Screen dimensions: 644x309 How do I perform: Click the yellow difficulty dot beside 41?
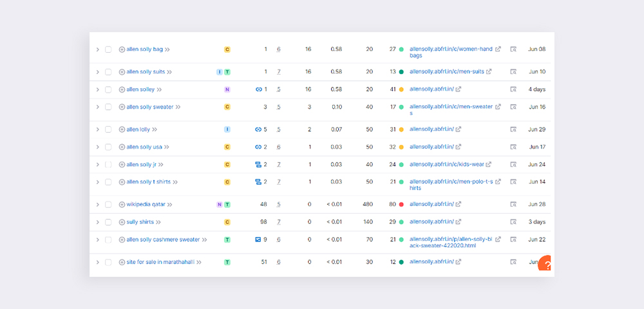click(x=401, y=89)
